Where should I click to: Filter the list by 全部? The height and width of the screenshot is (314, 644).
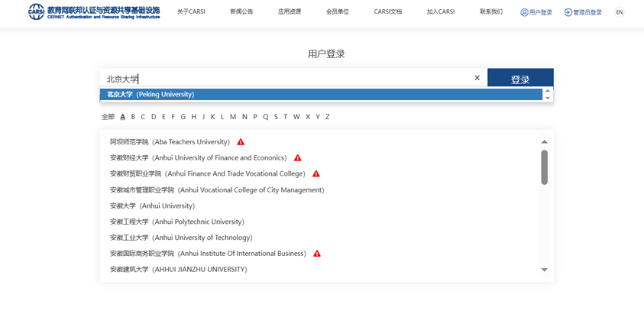pos(108,117)
